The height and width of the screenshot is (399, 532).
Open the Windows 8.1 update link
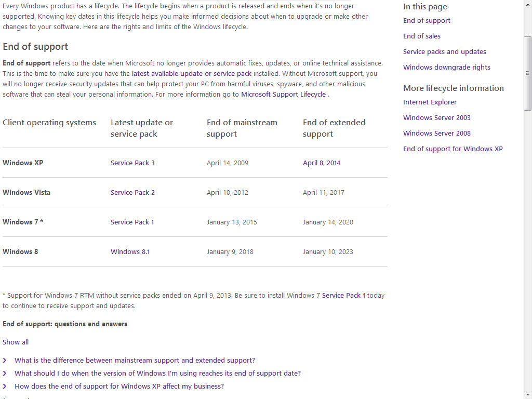pyautogui.click(x=130, y=252)
